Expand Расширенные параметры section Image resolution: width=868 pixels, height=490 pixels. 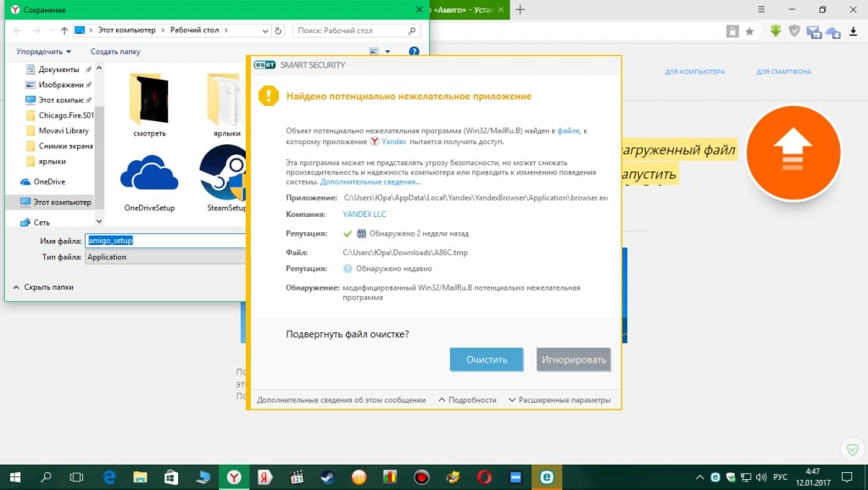point(559,400)
